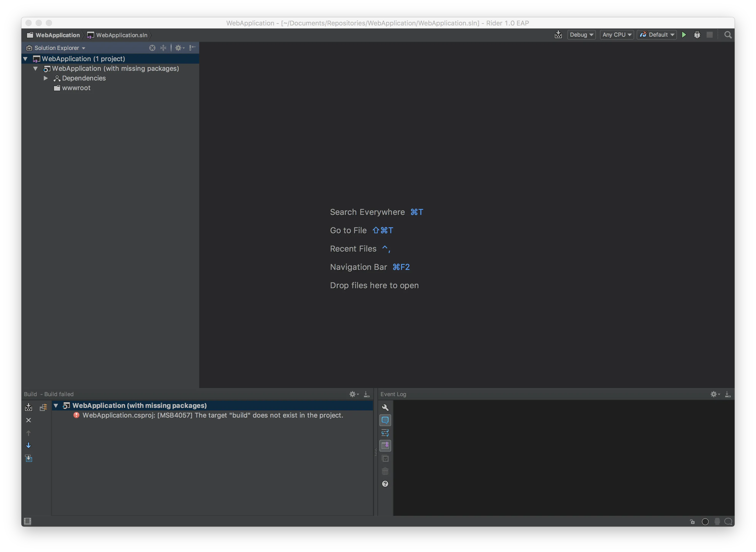Select the wwwroot folder
This screenshot has height=552, width=756.
pos(76,88)
